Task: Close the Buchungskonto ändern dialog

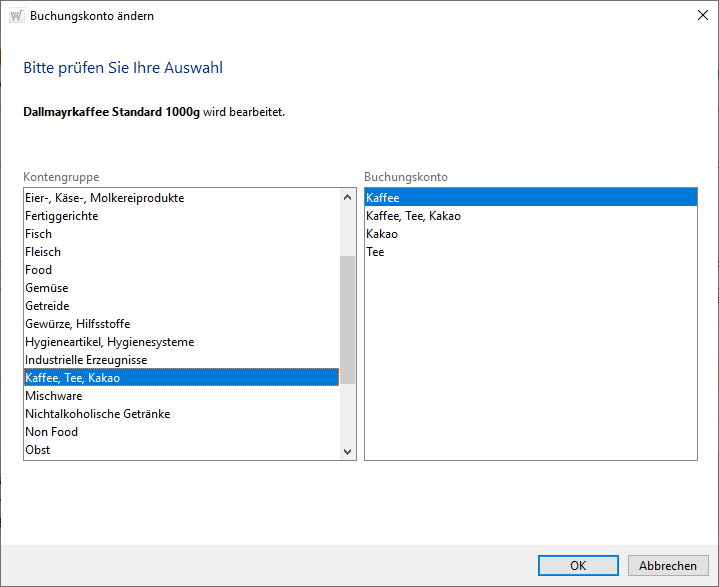Action: coord(701,16)
